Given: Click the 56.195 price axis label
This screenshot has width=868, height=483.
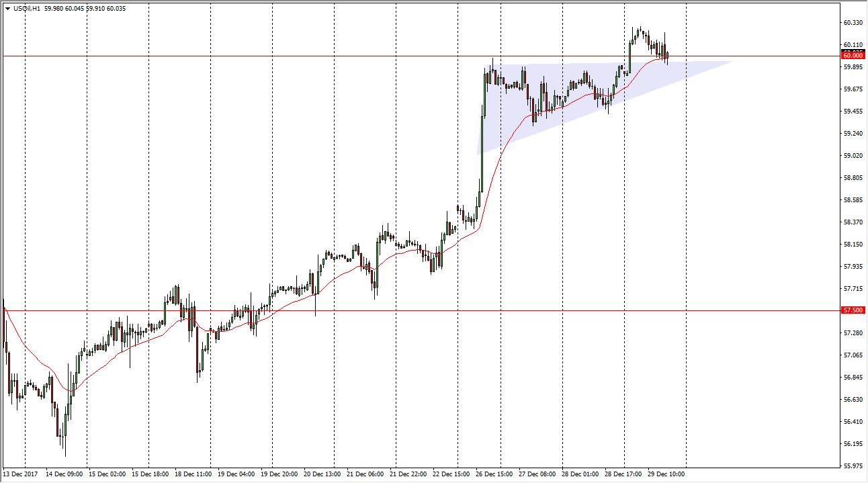Looking at the screenshot, I should click(852, 444).
